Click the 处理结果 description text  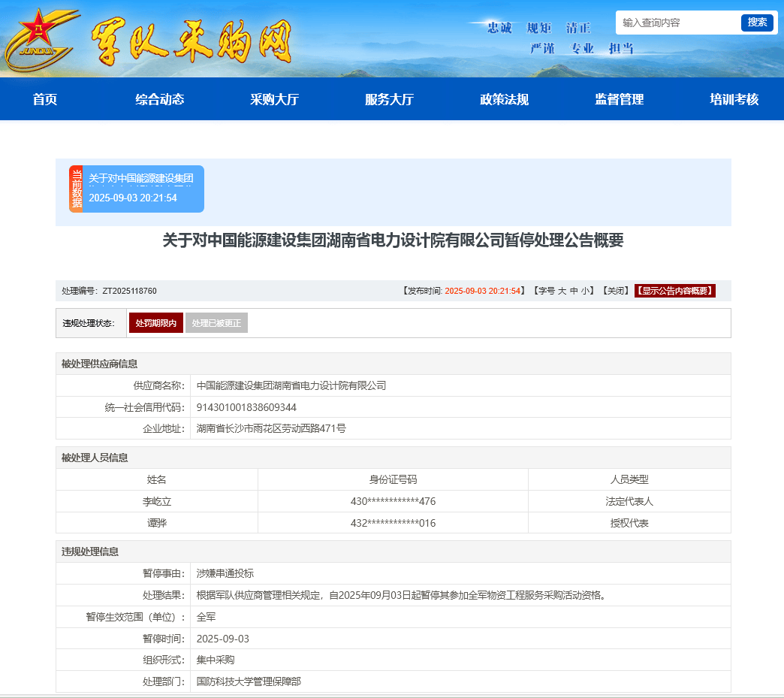[402, 595]
